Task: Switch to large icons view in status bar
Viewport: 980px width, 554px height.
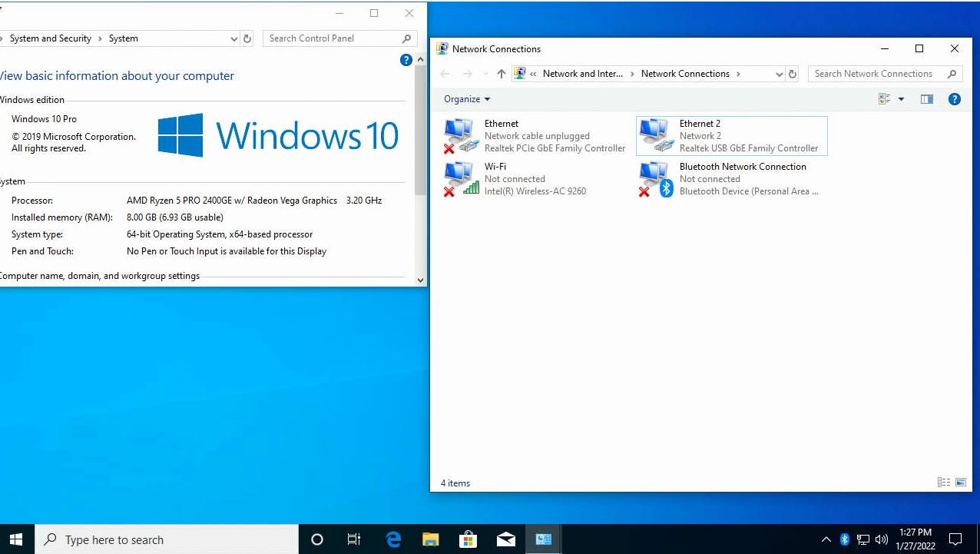Action: (960, 483)
